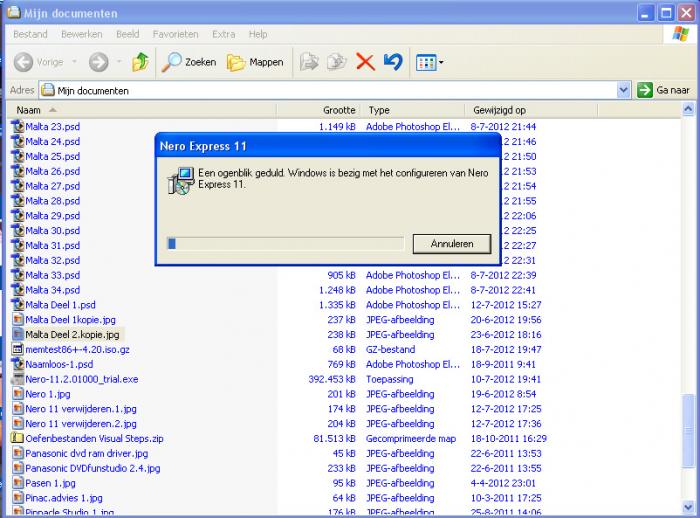700x518 pixels.
Task: Select the Malta 26.psd file icon
Action: pyautogui.click(x=18, y=171)
